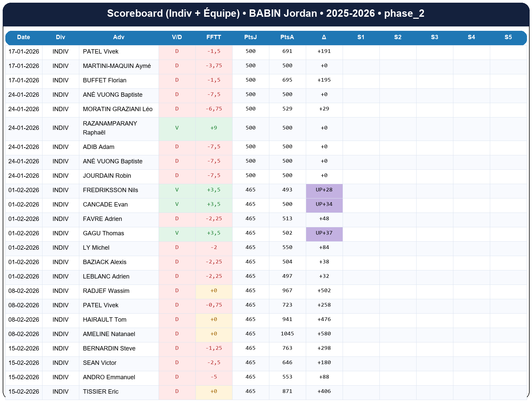Select the Adv column header

pyautogui.click(x=119, y=37)
